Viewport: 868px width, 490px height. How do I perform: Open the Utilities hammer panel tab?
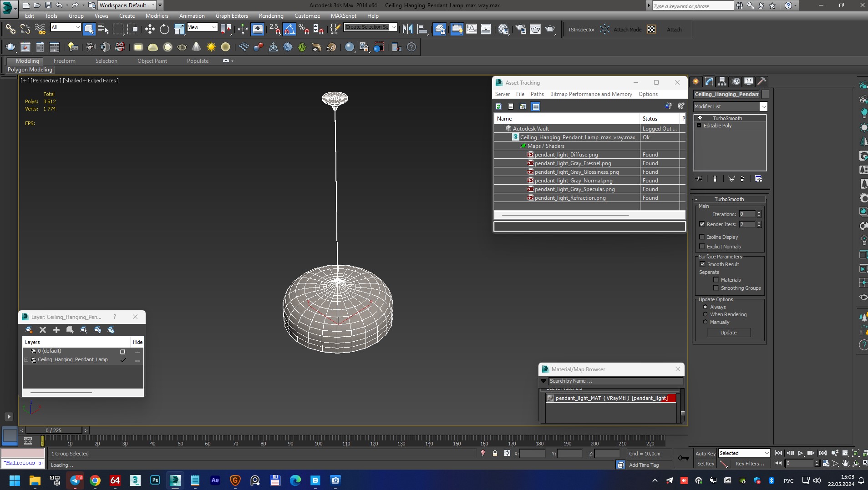762,81
